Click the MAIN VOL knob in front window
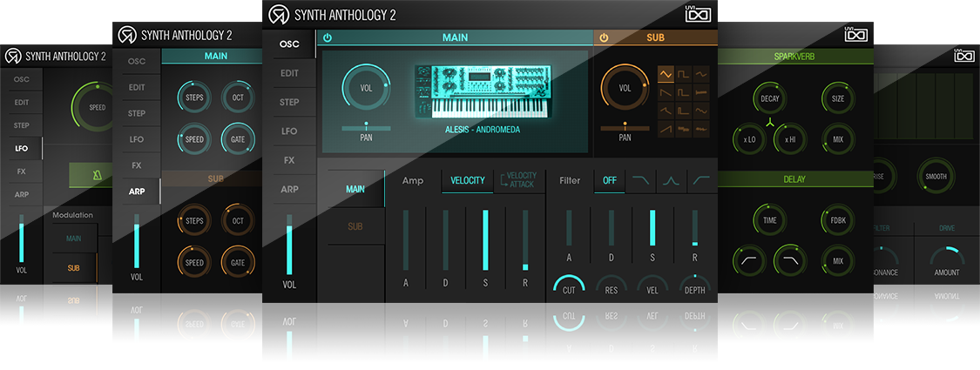 pyautogui.click(x=366, y=88)
